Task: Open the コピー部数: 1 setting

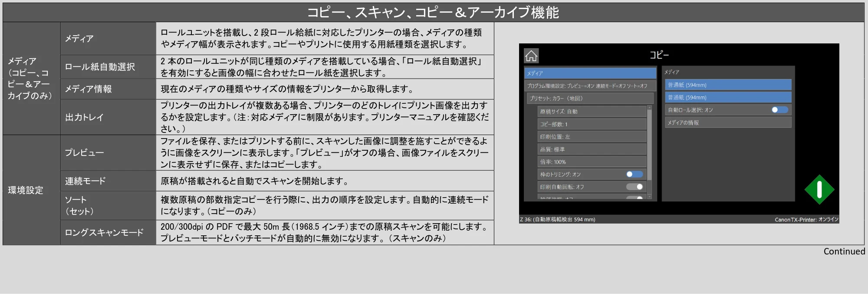Action: [592, 124]
